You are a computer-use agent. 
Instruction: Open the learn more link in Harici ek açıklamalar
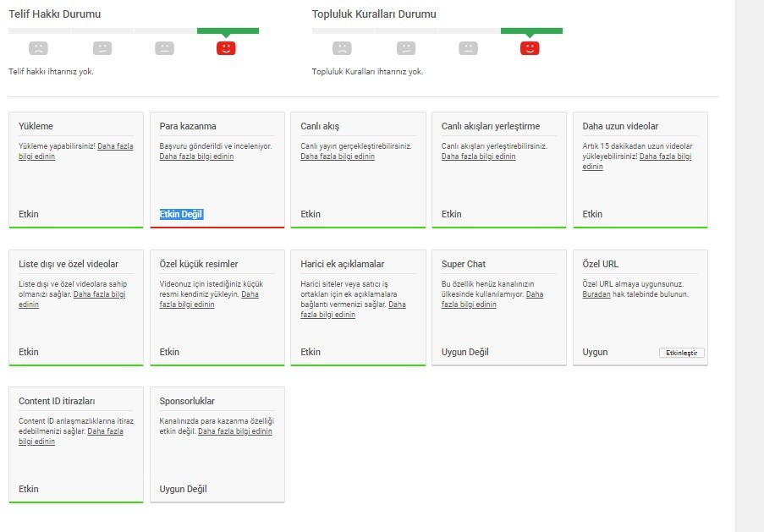[x=328, y=315]
